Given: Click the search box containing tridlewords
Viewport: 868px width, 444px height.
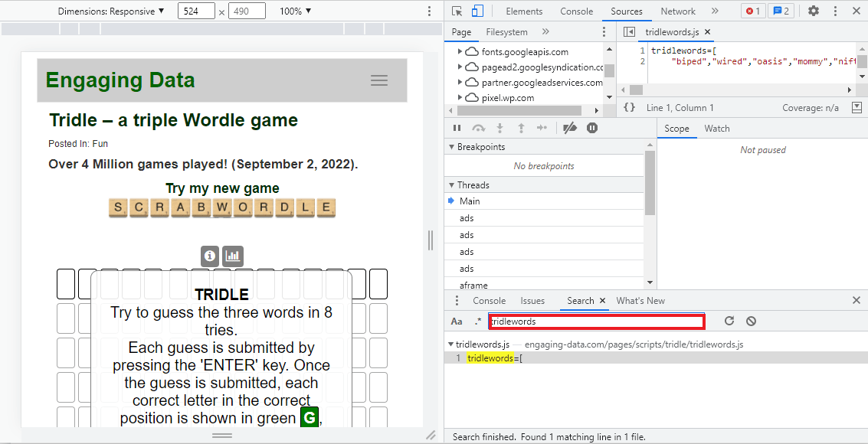Looking at the screenshot, I should [x=596, y=322].
